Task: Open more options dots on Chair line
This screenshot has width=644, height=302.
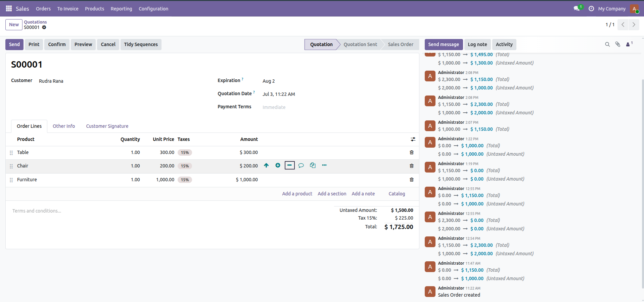Action: click(324, 165)
